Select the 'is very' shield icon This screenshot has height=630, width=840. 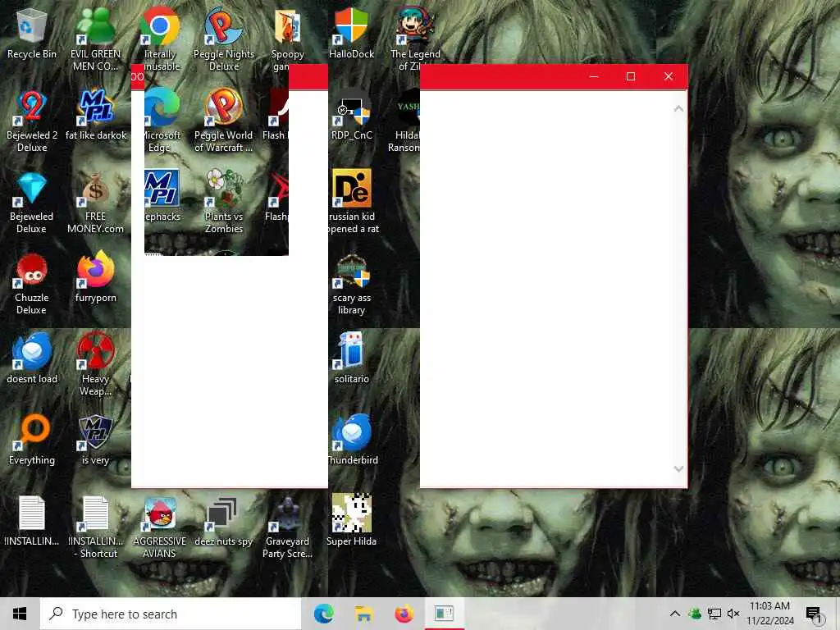click(x=95, y=441)
